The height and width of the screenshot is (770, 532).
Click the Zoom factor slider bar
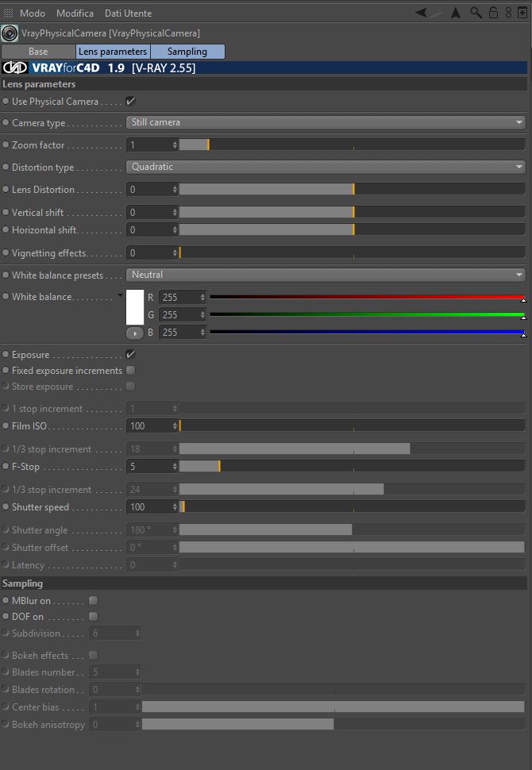pyautogui.click(x=352, y=144)
